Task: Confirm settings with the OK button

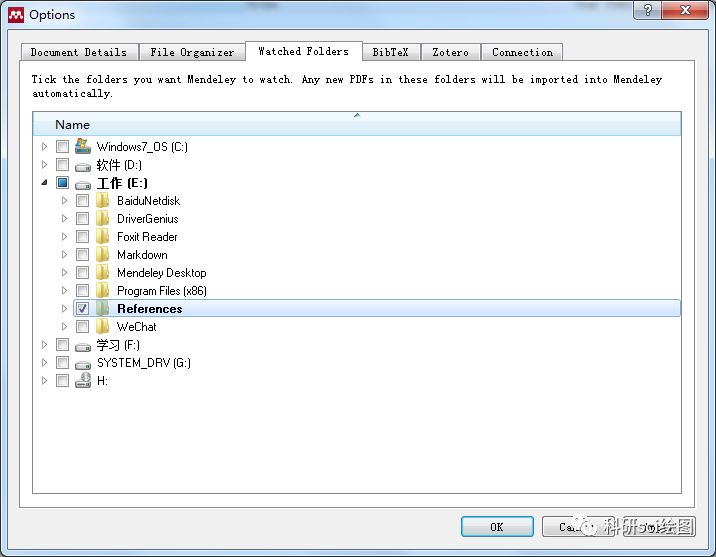Action: 497,527
